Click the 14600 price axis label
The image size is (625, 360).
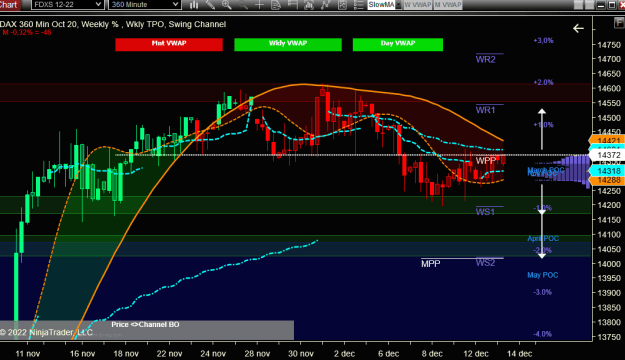click(x=609, y=89)
